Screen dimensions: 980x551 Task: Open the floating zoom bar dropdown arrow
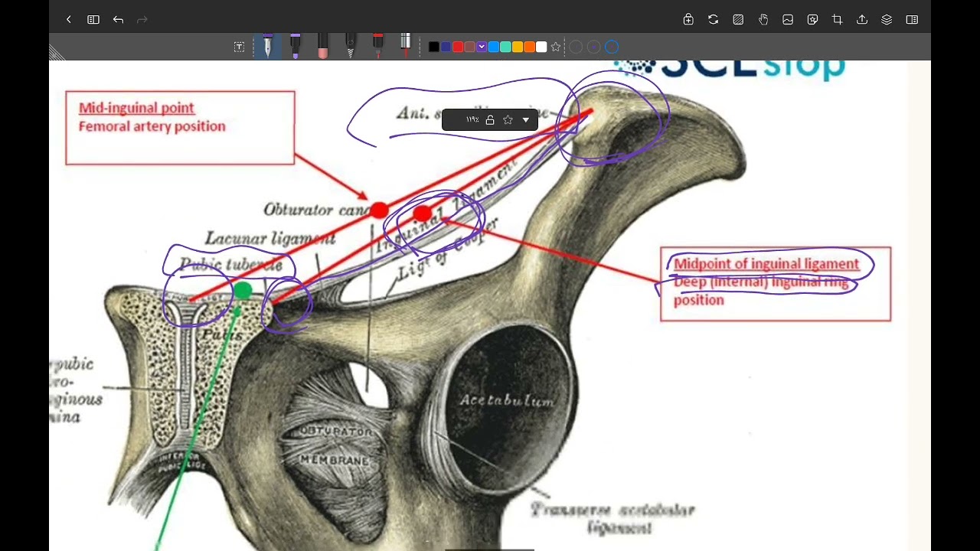525,120
